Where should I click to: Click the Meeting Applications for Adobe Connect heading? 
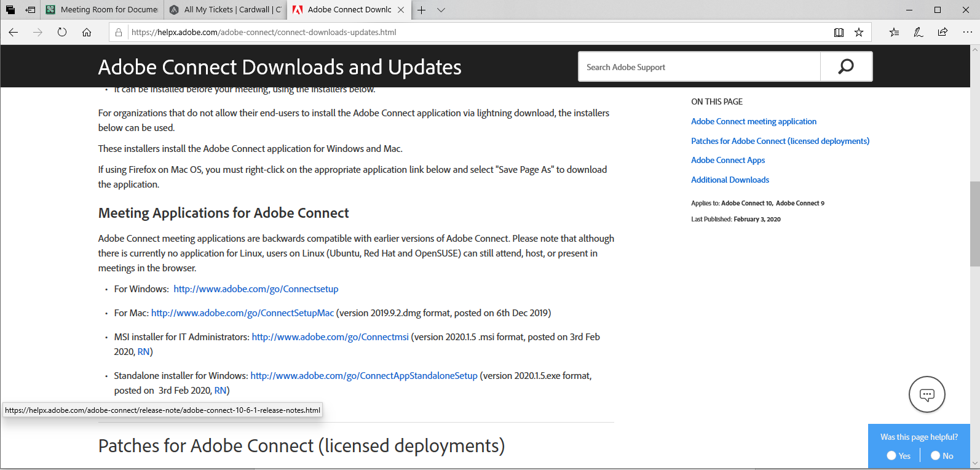223,213
